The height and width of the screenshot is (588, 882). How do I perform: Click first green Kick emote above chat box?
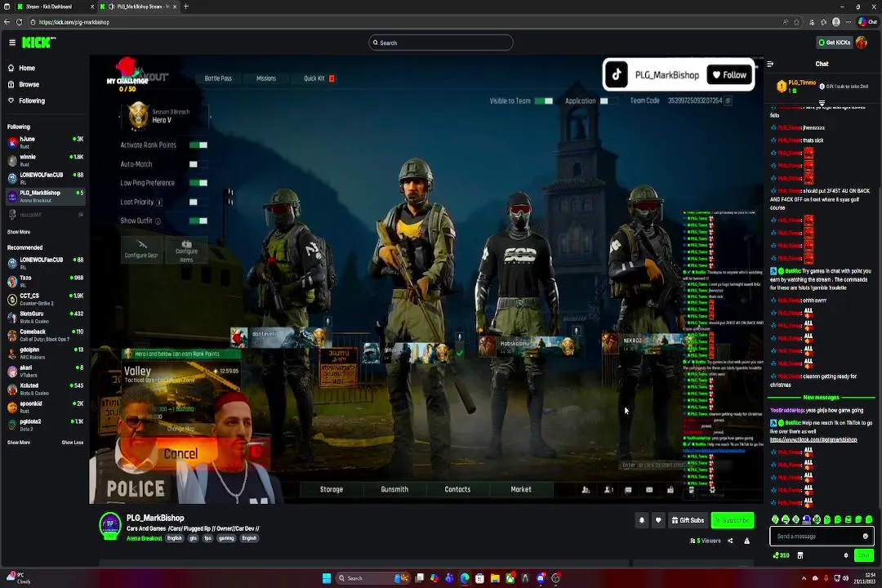pos(775,519)
